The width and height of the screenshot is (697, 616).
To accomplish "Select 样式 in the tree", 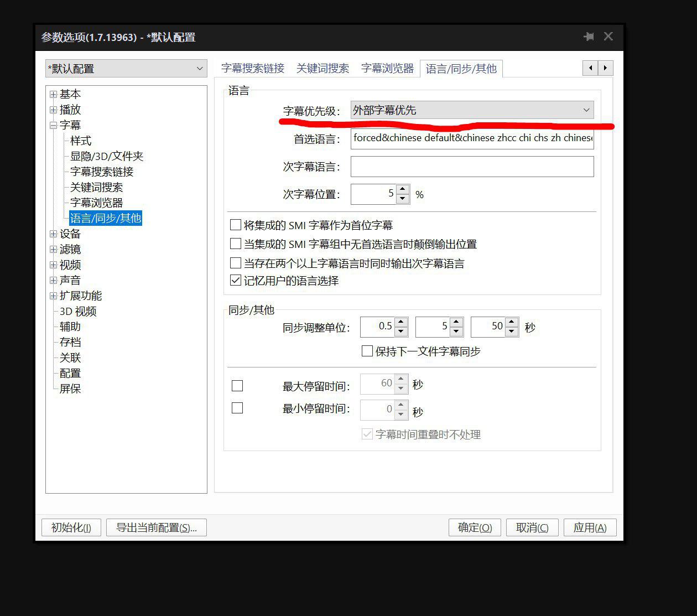I will [81, 141].
